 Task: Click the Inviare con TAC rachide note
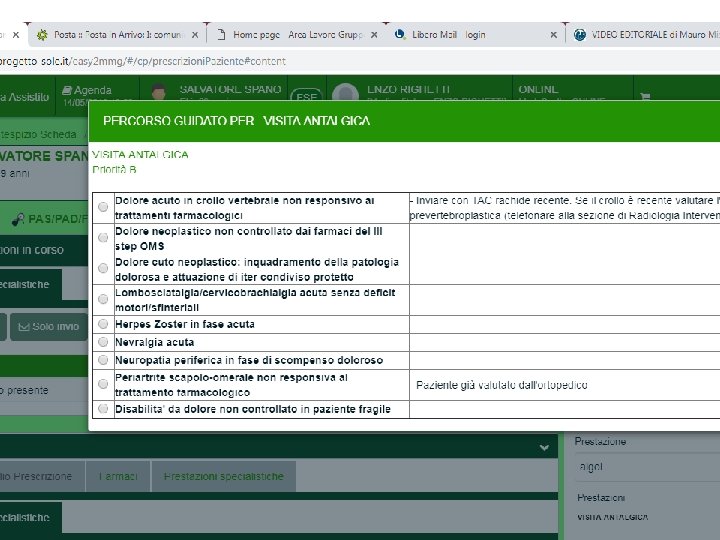564,208
